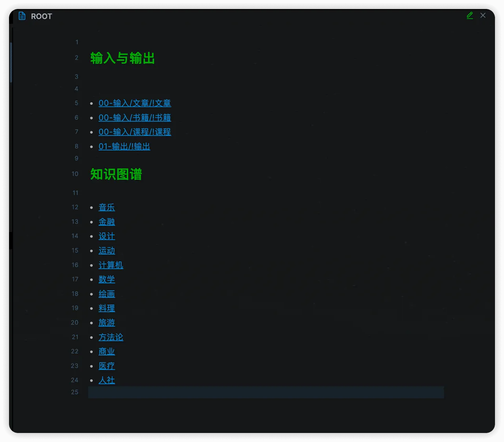
Task: Follow the 运动 link
Action: [107, 251]
